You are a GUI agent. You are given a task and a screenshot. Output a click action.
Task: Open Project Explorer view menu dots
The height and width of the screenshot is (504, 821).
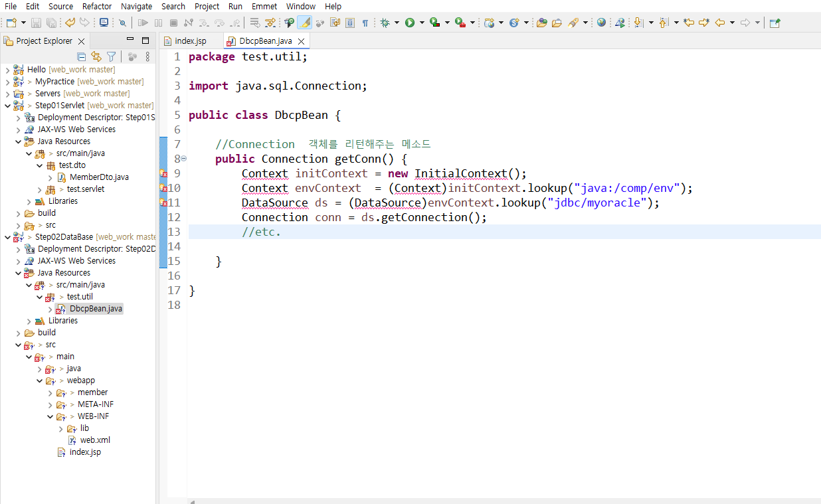[x=147, y=57]
